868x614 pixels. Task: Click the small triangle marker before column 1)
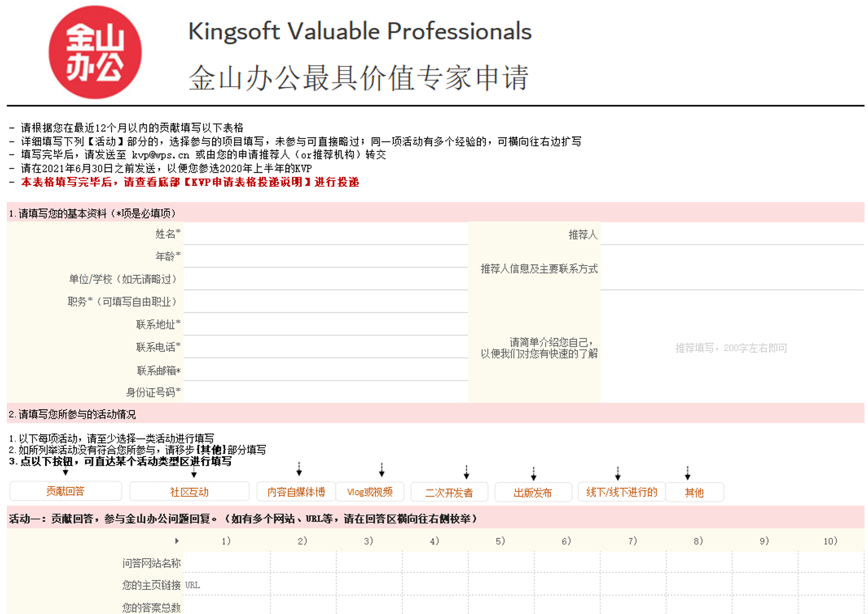[177, 541]
